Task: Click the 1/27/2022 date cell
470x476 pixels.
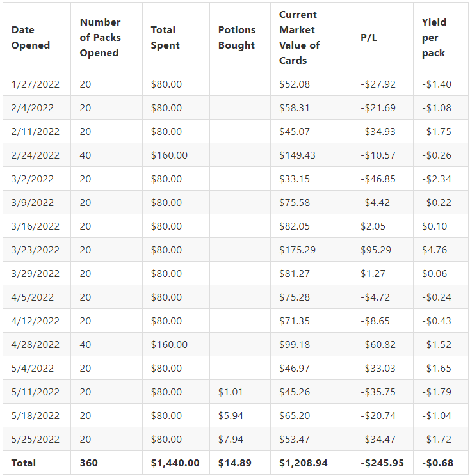Action: [35, 84]
